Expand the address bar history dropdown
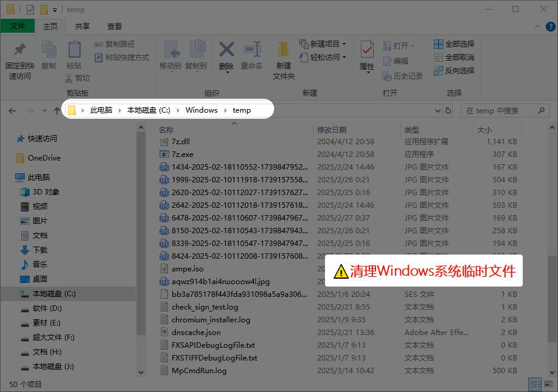Screen dimensions: 558x392 (x=438, y=110)
